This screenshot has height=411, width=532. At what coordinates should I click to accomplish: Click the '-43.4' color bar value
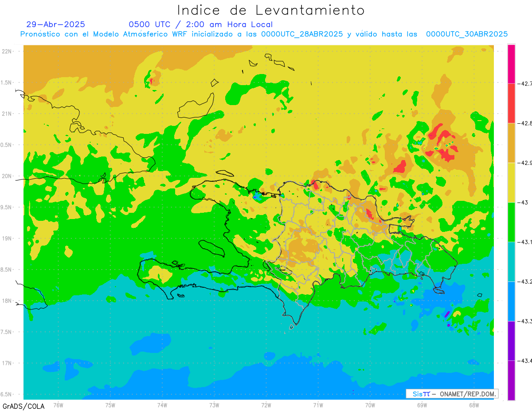(525, 361)
